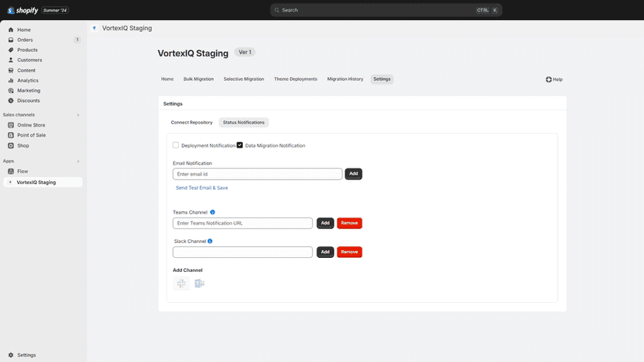Switch to Connect Repository sub-tab
The height and width of the screenshot is (362, 644).
(x=191, y=122)
